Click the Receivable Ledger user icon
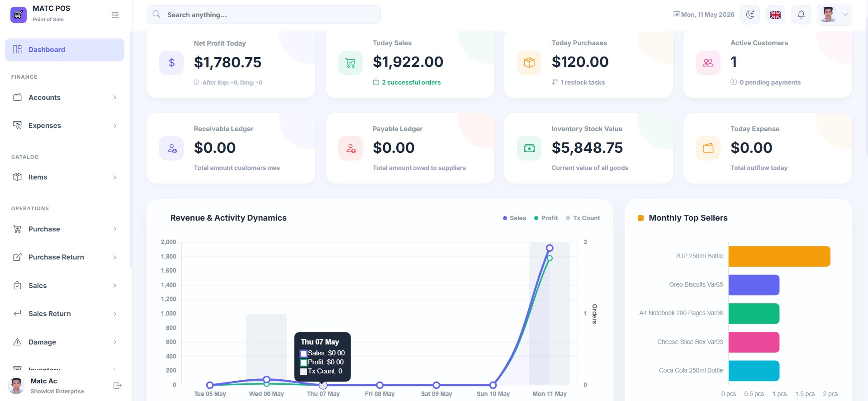868x401 pixels. tap(171, 148)
